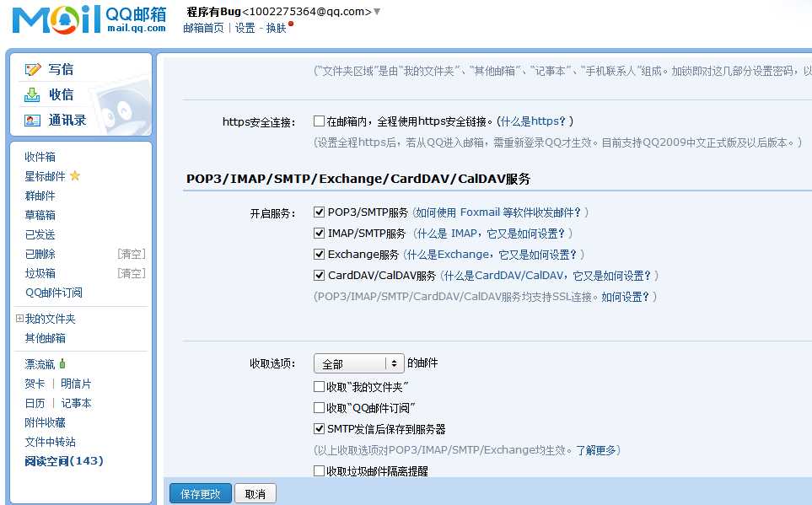Viewport: 812px width, 505px height.
Task: Click the receive mail download icon
Action: (32, 94)
